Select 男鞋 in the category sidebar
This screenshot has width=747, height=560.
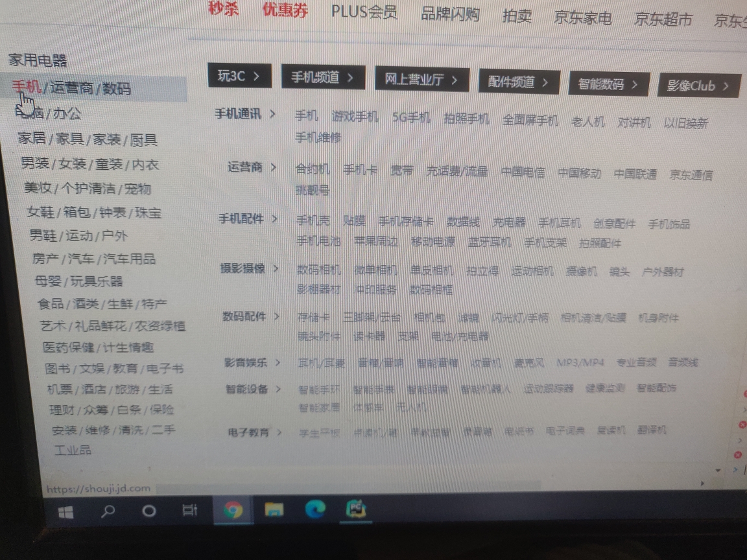tap(43, 235)
